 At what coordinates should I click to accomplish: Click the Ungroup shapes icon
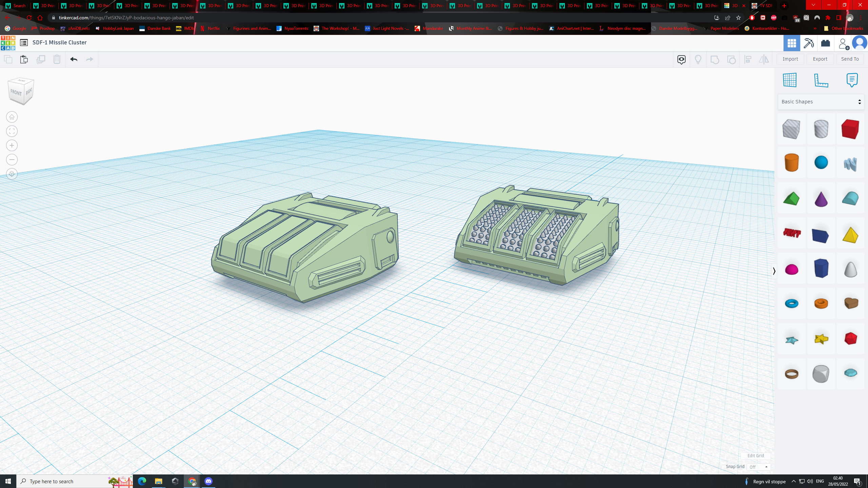[731, 60]
